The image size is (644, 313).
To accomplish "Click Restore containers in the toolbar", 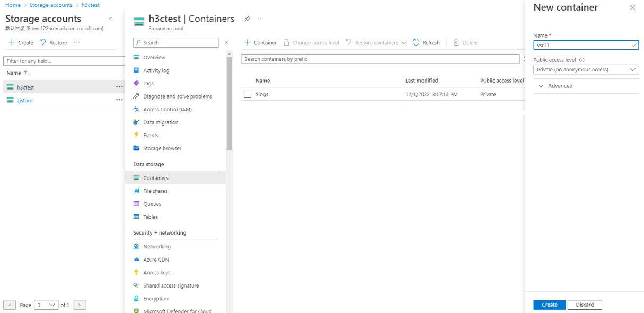I will pyautogui.click(x=372, y=42).
